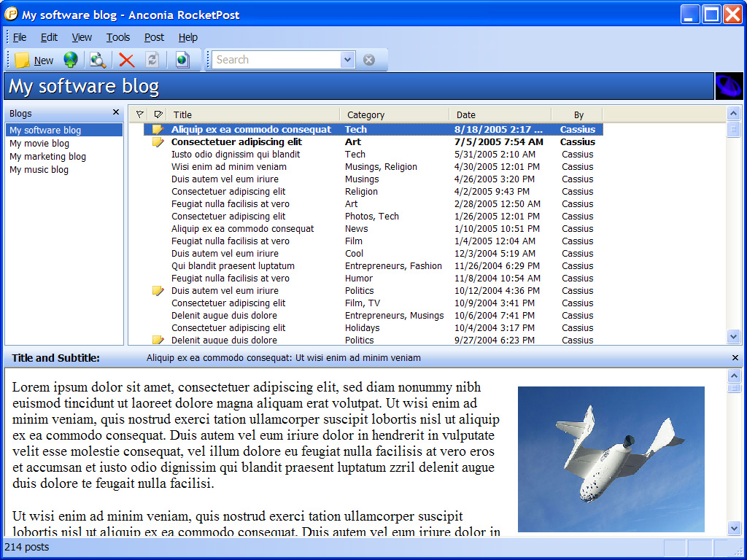The height and width of the screenshot is (560, 747).
Task: Click the spaceship photo in the post preview
Action: [x=611, y=459]
